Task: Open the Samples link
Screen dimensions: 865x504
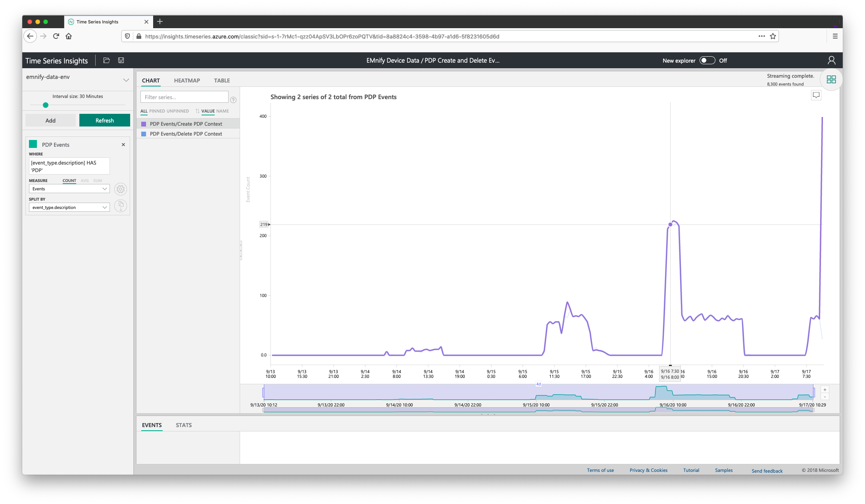Action: click(724, 470)
